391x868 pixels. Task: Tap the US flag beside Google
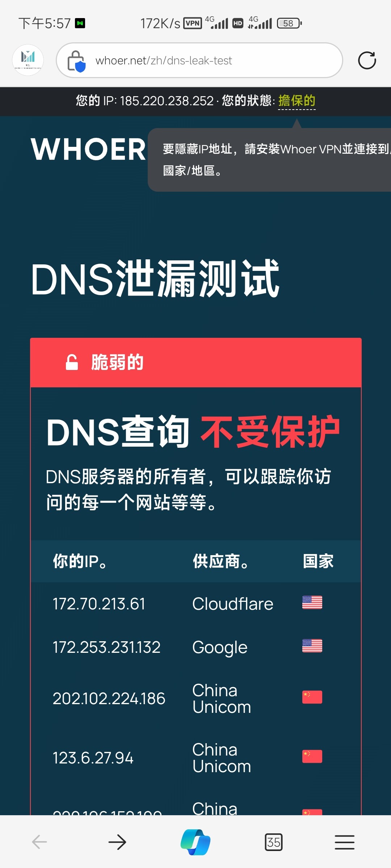click(x=312, y=646)
